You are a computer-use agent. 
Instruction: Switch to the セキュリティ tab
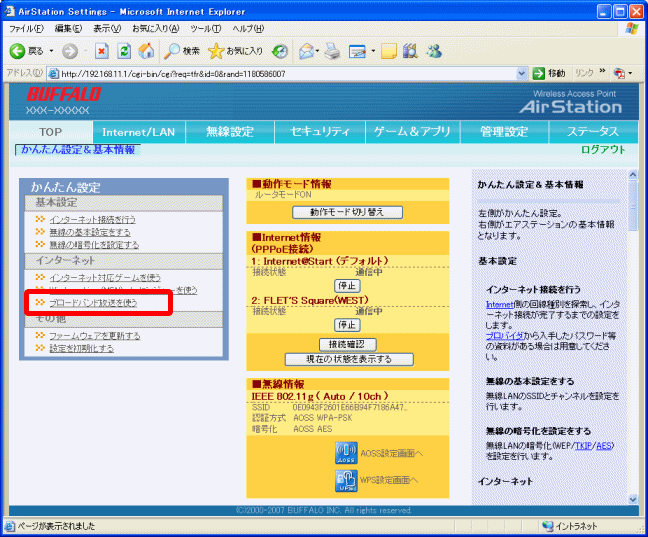(x=320, y=132)
